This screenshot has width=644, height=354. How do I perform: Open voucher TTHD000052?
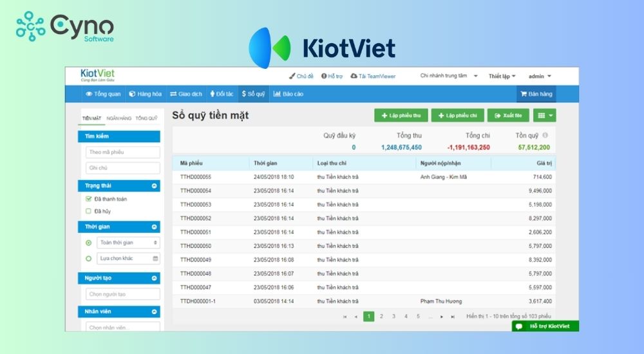(x=196, y=218)
